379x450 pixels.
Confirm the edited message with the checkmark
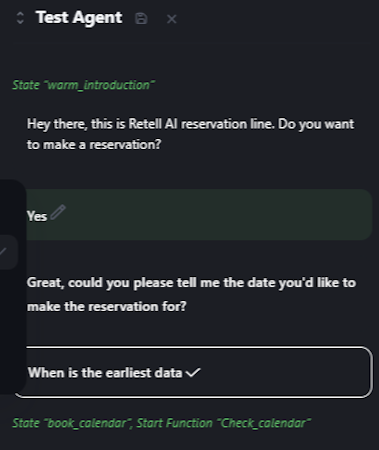(193, 372)
